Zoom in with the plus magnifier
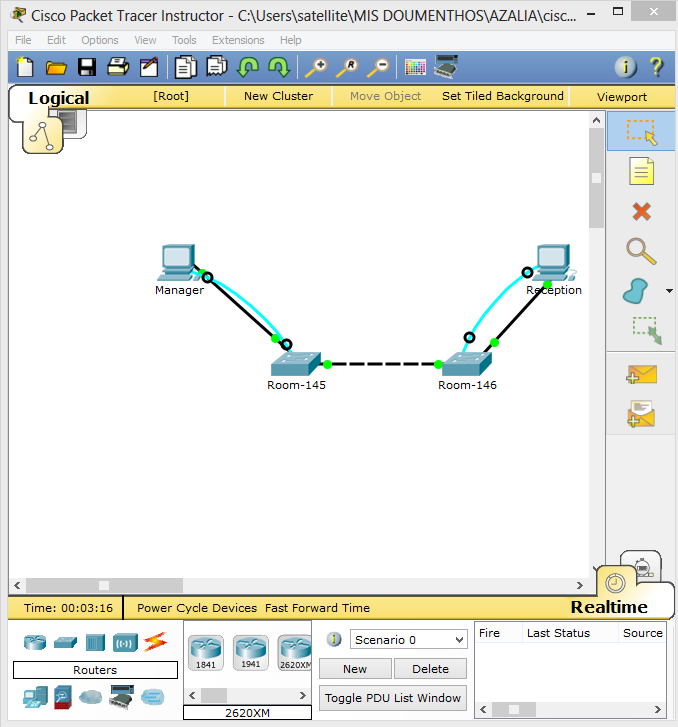 point(316,67)
